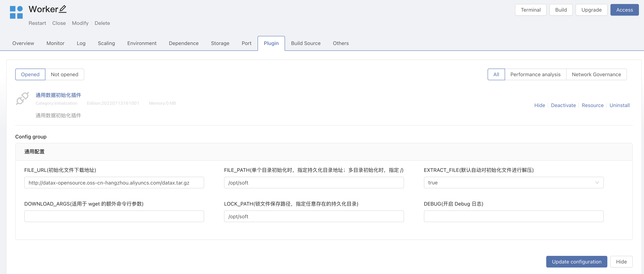Open the Environment tab
Viewport: 644px width, 274px height.
142,43
